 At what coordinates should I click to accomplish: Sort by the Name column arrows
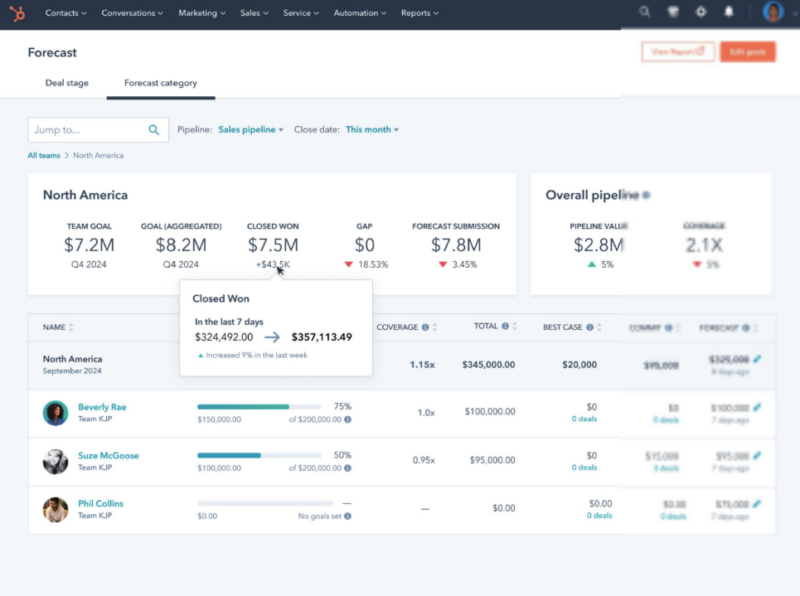pyautogui.click(x=71, y=327)
